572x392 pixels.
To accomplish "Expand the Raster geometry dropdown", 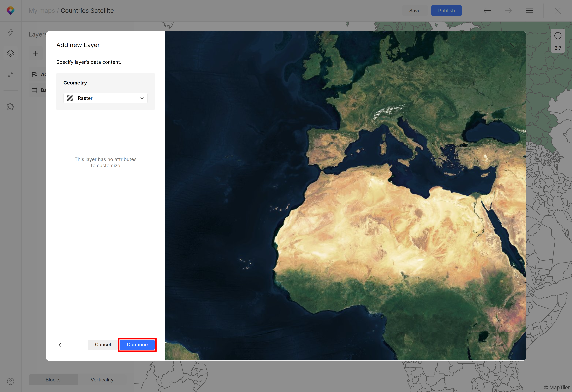I will point(105,98).
